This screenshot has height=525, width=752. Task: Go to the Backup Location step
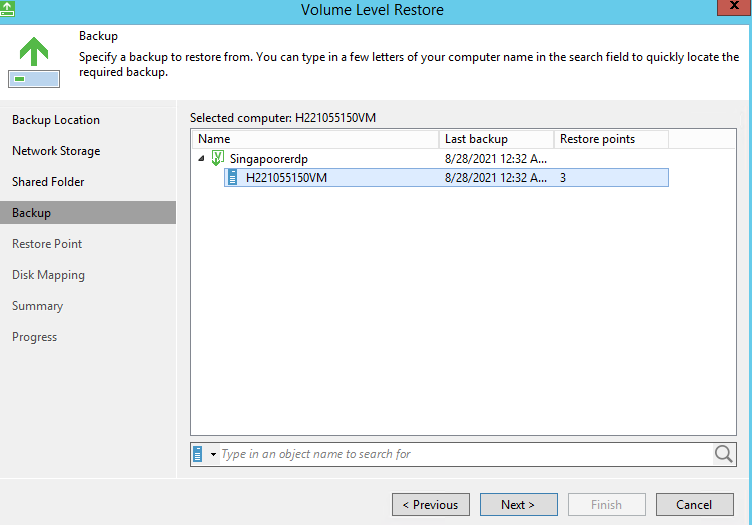[56, 120]
